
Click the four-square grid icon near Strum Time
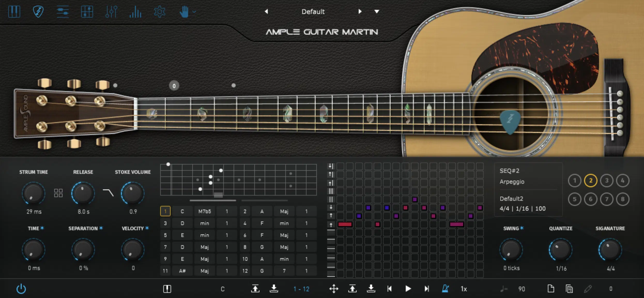pyautogui.click(x=58, y=193)
